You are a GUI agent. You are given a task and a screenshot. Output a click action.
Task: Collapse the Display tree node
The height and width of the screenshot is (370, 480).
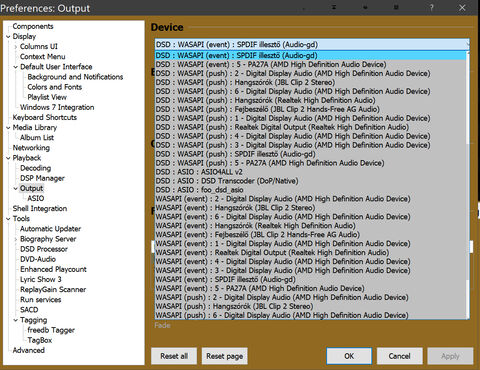click(8, 36)
